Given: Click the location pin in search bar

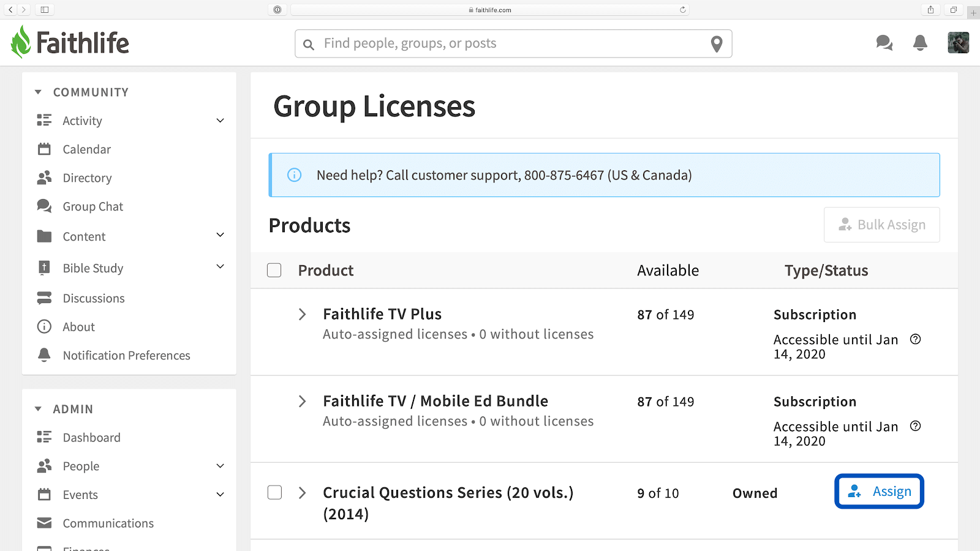Looking at the screenshot, I should [717, 44].
